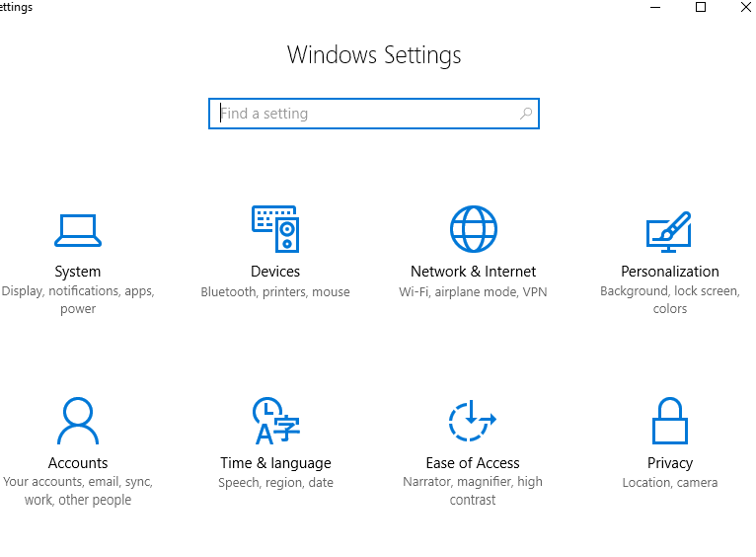Open the "Bluetooth, printers, mouse" description
756x557 pixels.
pos(275,291)
